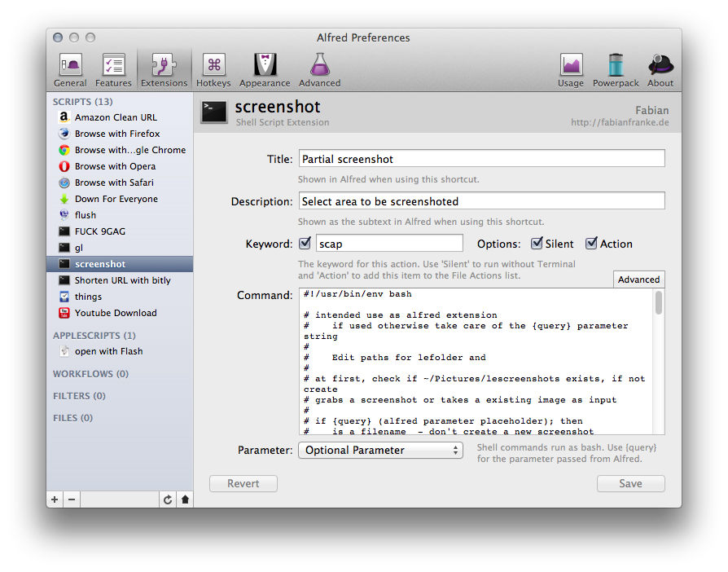Click the terminal icon beside gl

point(64,247)
